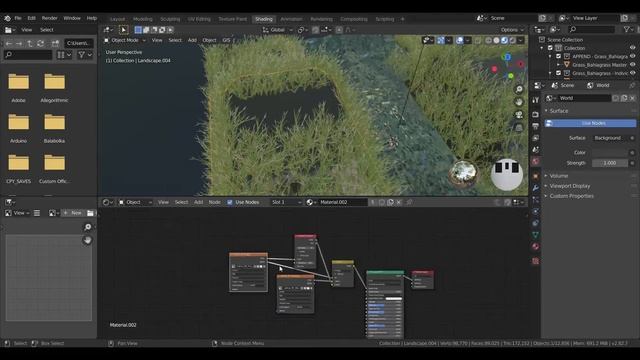Screen dimensions: 640x360
Task: Switch the viewport to wireframe shading
Action: point(489,40)
